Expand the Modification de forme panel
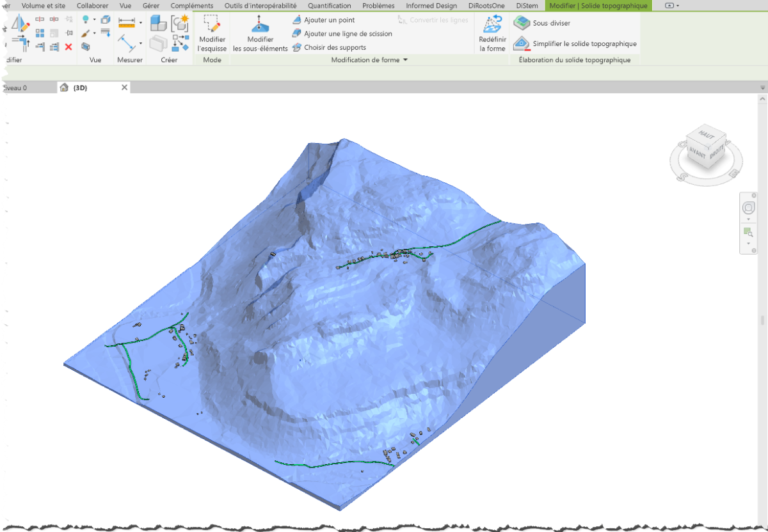This screenshot has height=532, width=768. click(405, 60)
